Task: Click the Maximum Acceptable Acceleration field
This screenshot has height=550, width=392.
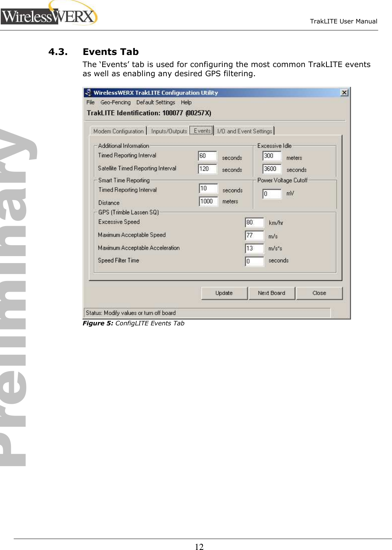Action: point(254,248)
